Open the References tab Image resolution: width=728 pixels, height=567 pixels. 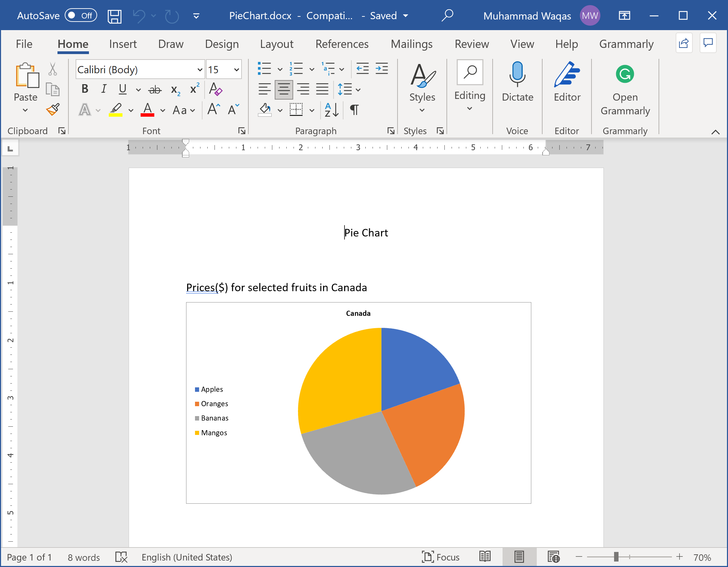coord(342,44)
